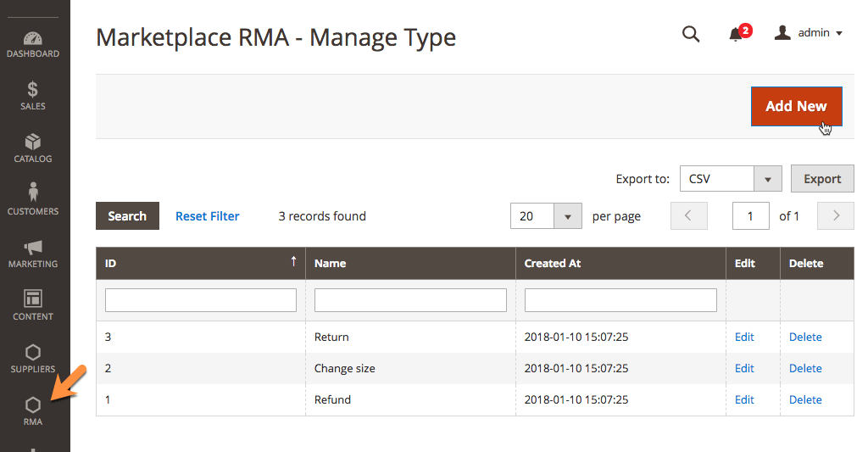Open the CSV export format dropdown
The image size is (868, 452).
(x=767, y=179)
